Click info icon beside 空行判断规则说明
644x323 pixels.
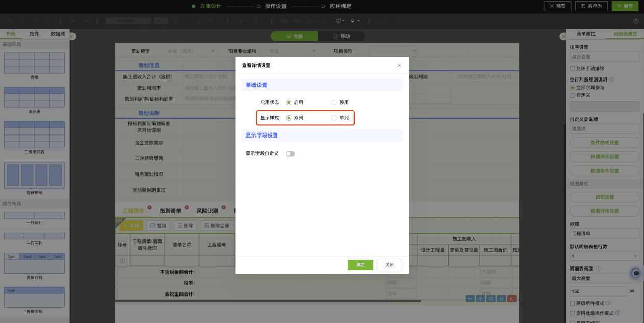pyautogui.click(x=611, y=79)
